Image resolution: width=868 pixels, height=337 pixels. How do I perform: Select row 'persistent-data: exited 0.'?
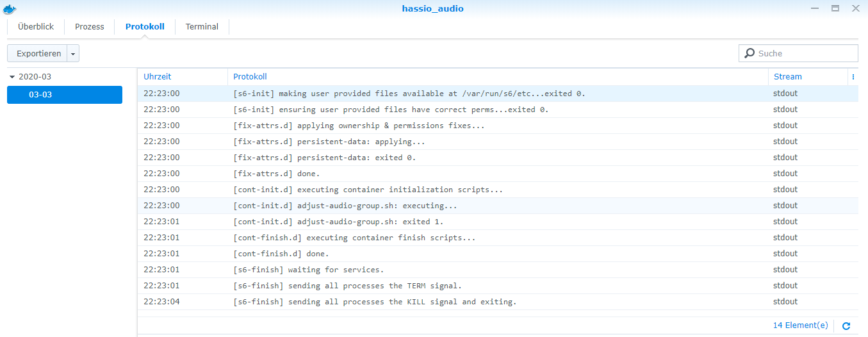click(x=498, y=158)
